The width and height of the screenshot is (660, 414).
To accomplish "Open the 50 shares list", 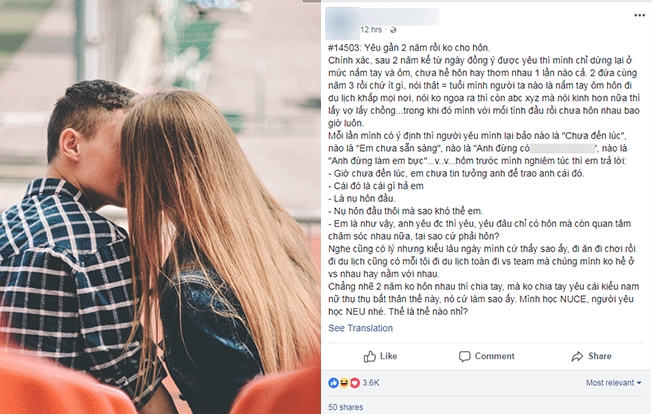I will point(346,407).
